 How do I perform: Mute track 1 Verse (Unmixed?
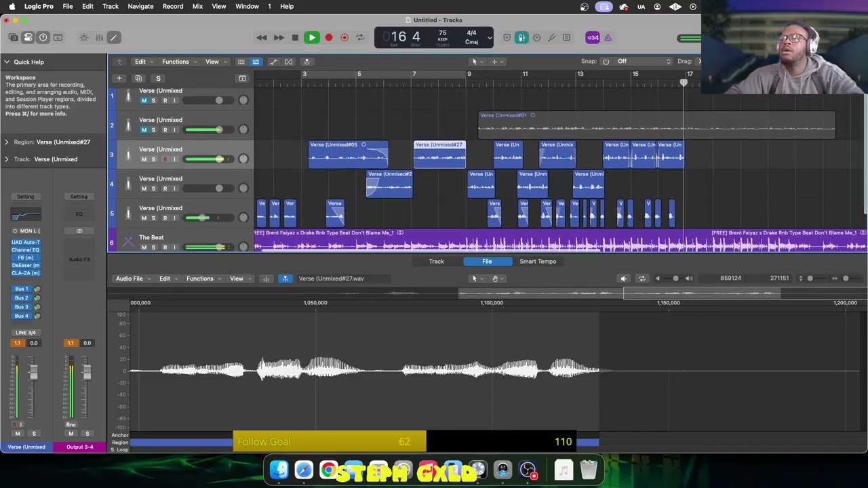144,100
